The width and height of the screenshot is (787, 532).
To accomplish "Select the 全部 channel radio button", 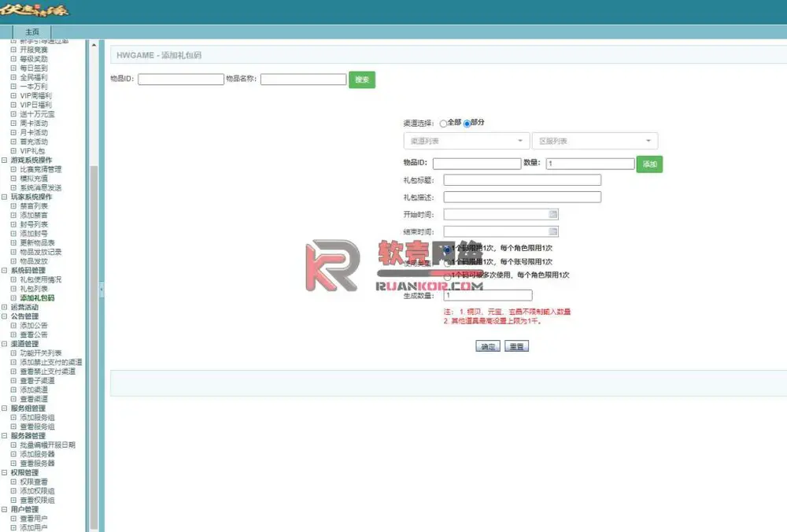I will click(x=443, y=124).
